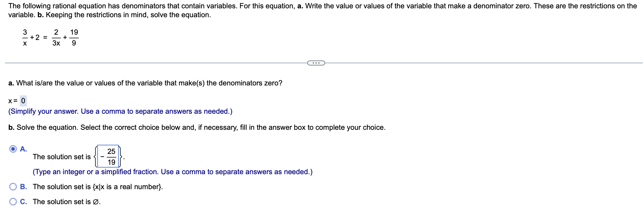Select choice C, the solution set is empty
644x213 pixels.
pos(13,202)
